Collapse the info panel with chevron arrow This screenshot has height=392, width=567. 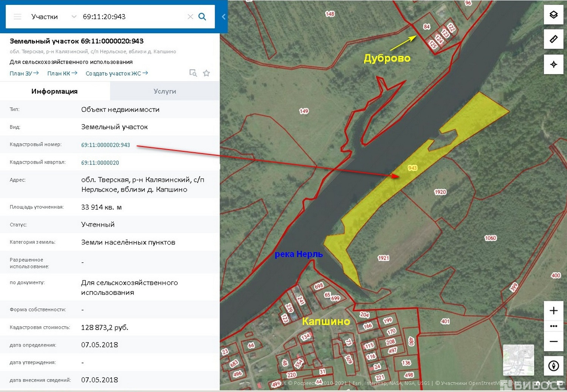pos(224,17)
